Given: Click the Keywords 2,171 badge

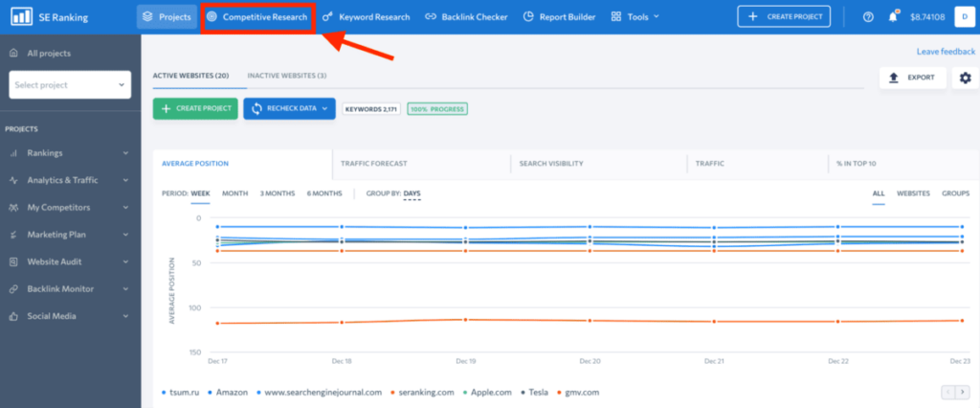Looking at the screenshot, I should coord(371,109).
